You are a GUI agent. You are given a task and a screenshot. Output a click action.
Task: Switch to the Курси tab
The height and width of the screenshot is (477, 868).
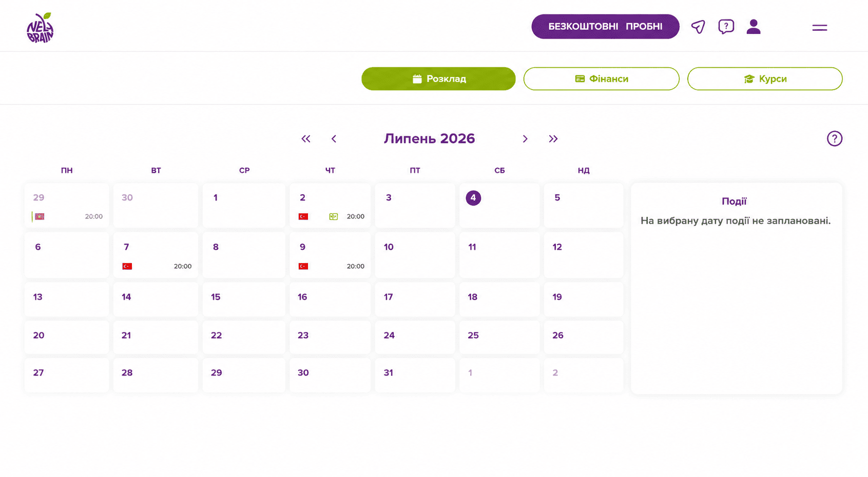tap(765, 79)
